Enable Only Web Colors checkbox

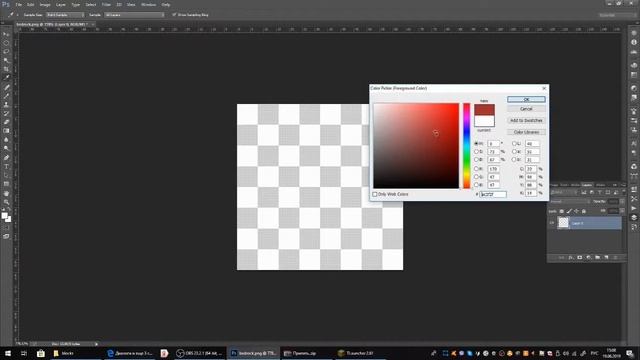point(375,194)
